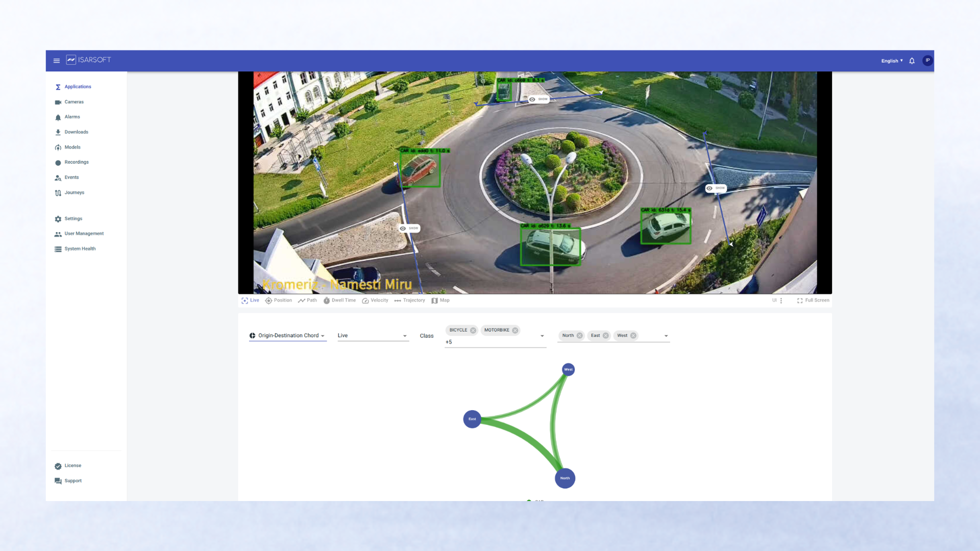Remove the BICYCLE class chip
The image size is (980, 551).
pos(473,331)
